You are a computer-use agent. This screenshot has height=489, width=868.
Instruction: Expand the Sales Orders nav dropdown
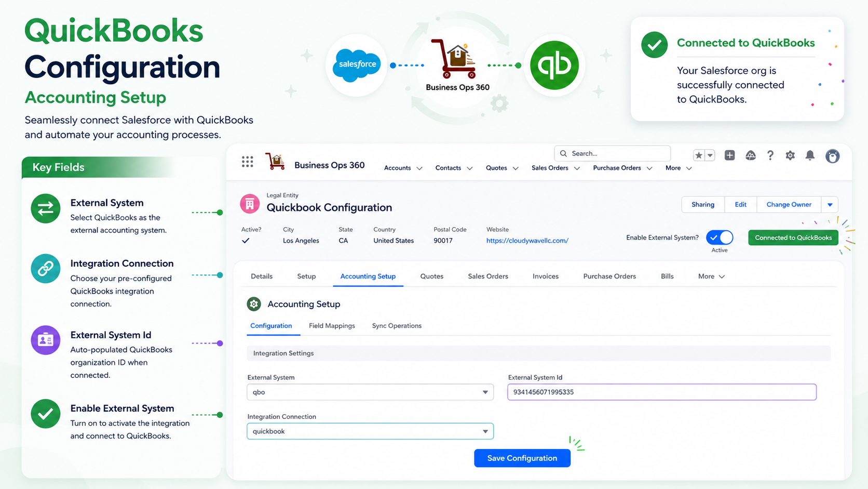(577, 168)
